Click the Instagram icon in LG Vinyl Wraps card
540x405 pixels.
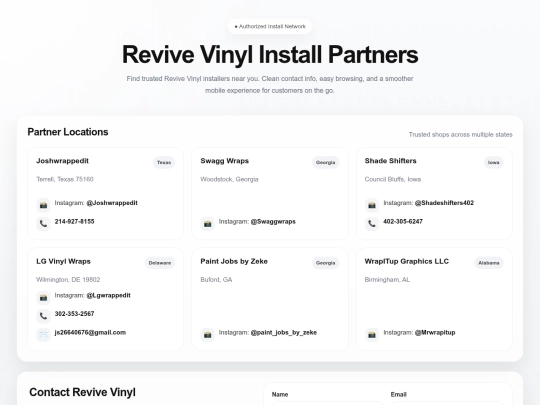(x=43, y=298)
